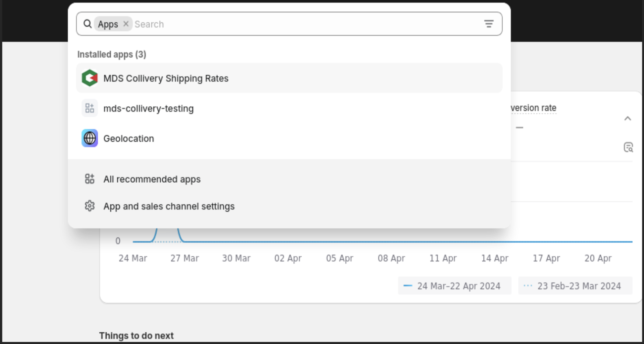Launch the Geolocation app
Screen dimensions: 644x344
point(129,139)
